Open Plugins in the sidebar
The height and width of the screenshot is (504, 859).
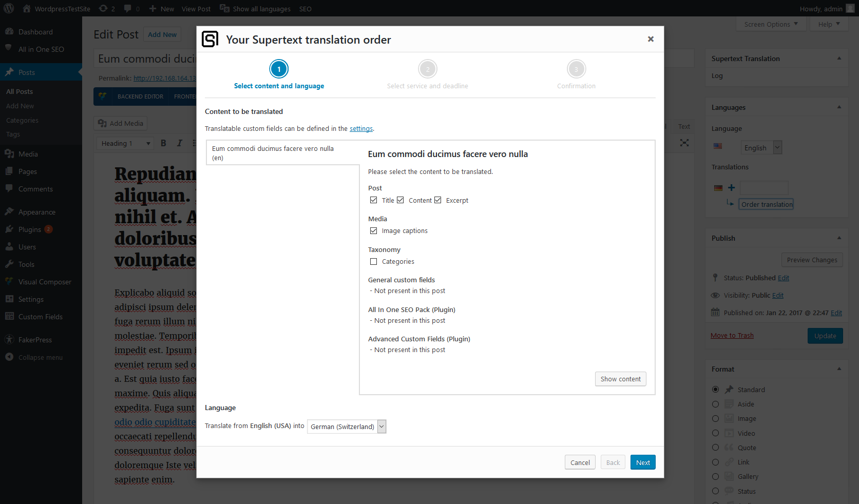tap(41, 229)
